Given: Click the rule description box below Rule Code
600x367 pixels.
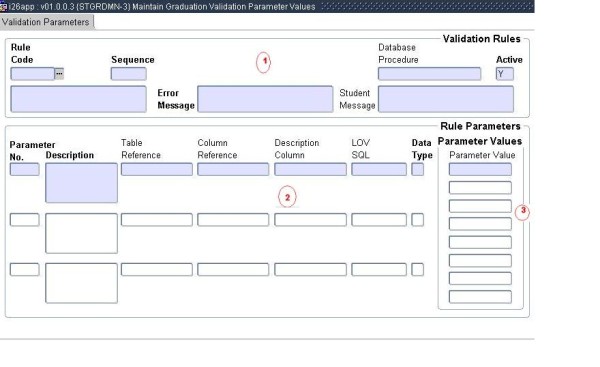Looking at the screenshot, I should [x=78, y=99].
